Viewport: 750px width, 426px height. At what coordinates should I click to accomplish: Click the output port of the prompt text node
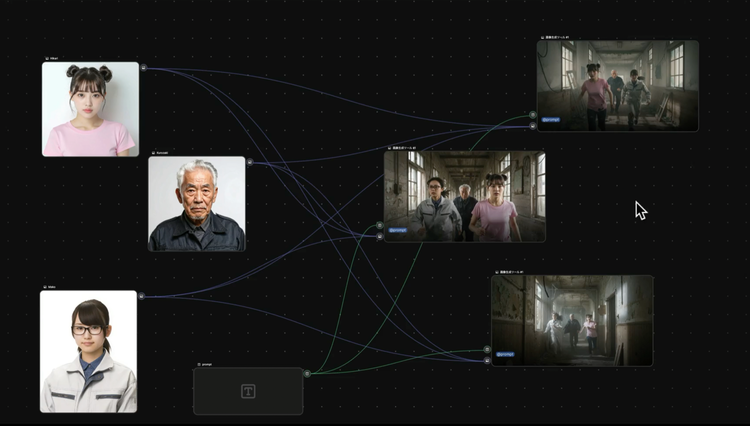tap(307, 374)
